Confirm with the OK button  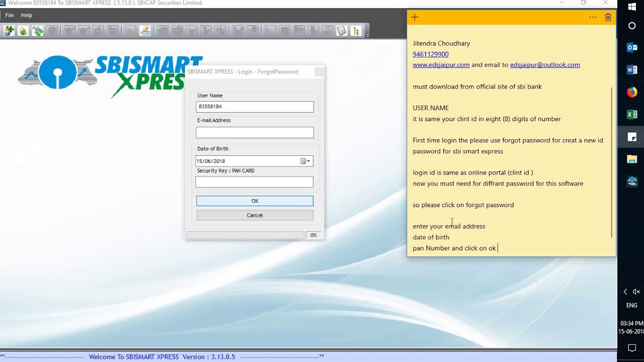coord(255,201)
